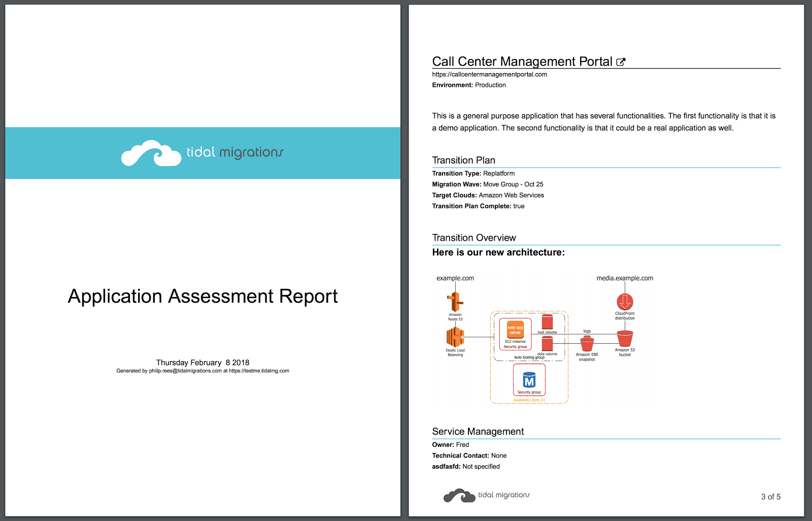Click the philip.rees@tidalmigrations.com email link

[x=185, y=371]
